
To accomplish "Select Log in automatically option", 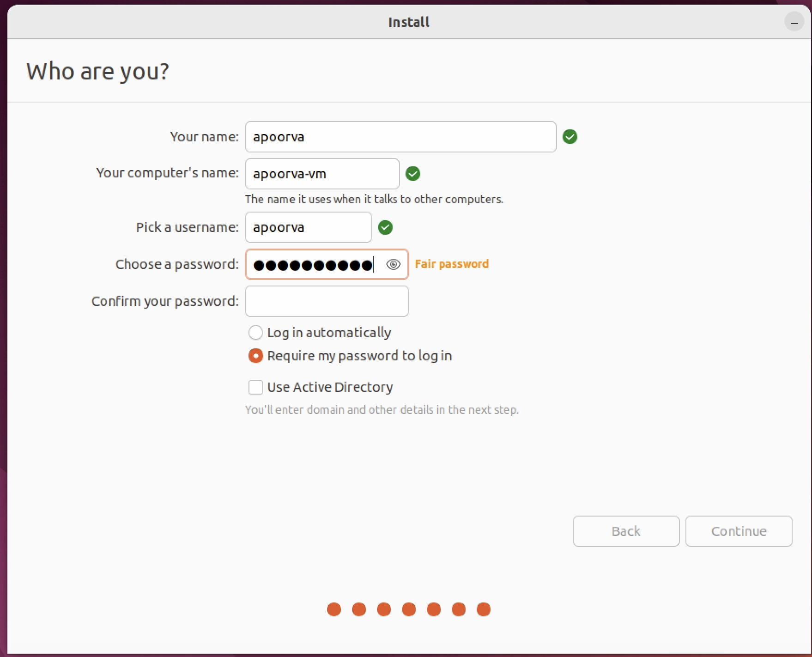I will 256,333.
